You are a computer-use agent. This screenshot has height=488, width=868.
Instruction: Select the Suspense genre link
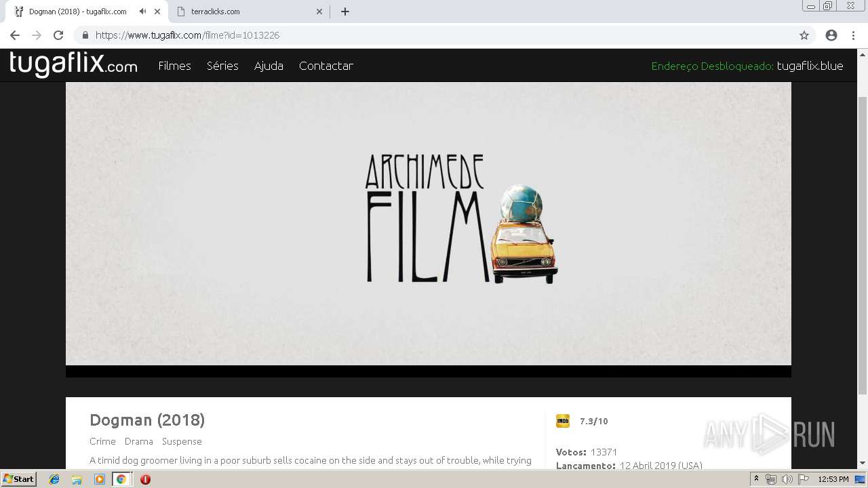pos(182,441)
